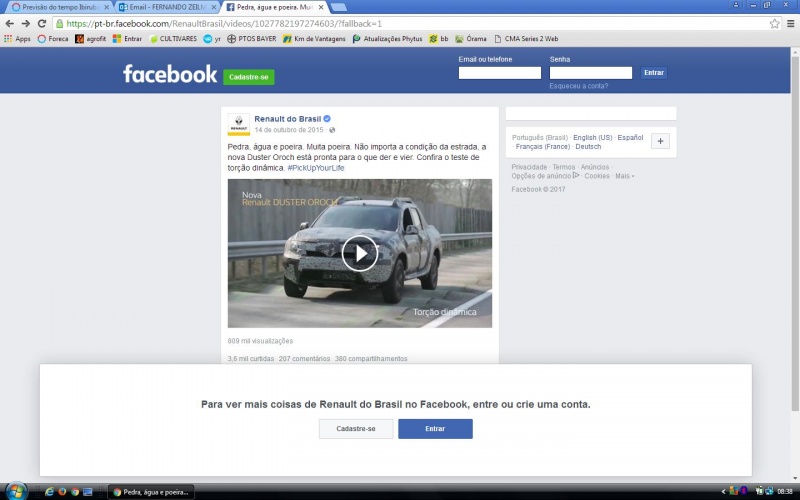Focus the Senha password field
This screenshot has width=800, height=500.
tap(590, 73)
